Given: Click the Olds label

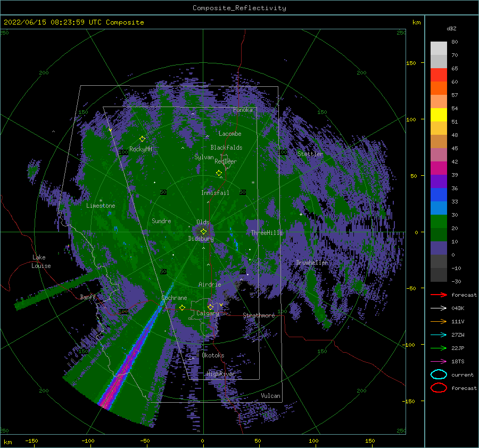Looking at the screenshot, I should click(x=203, y=222).
